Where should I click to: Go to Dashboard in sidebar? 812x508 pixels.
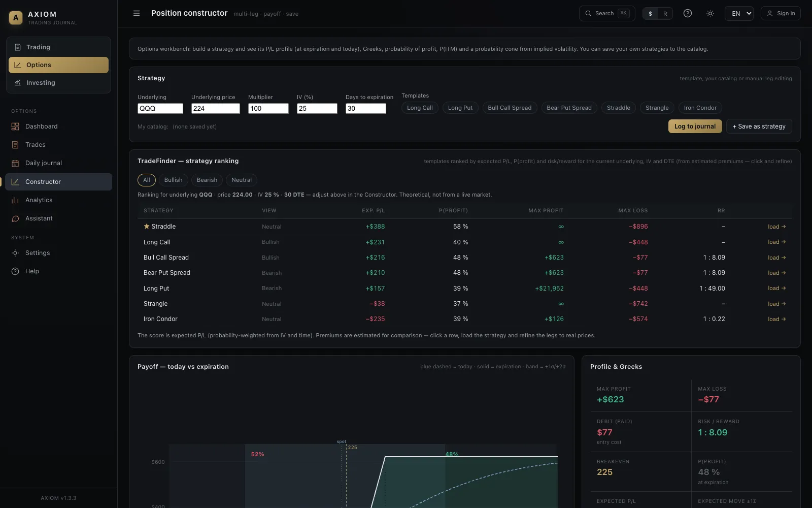pos(58,126)
